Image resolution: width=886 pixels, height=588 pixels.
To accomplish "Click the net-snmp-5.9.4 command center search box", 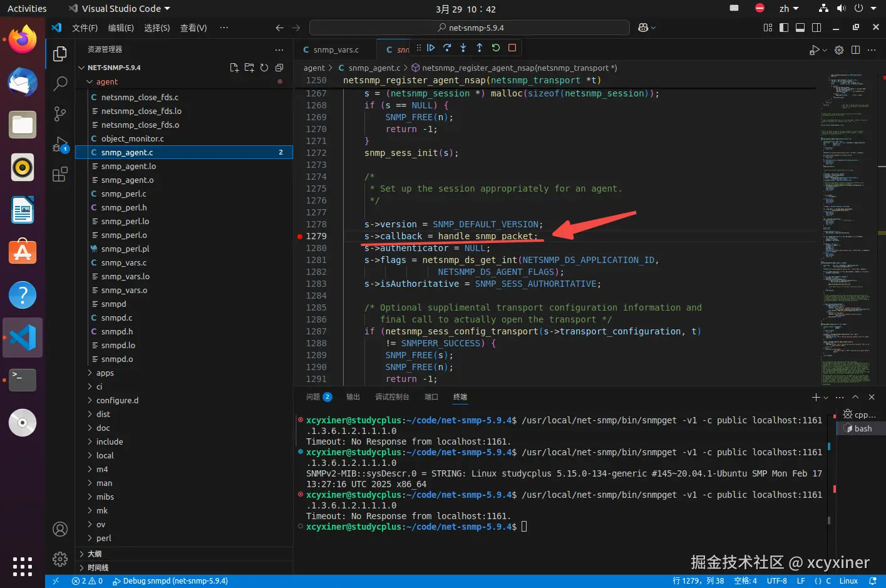I will coord(470,28).
